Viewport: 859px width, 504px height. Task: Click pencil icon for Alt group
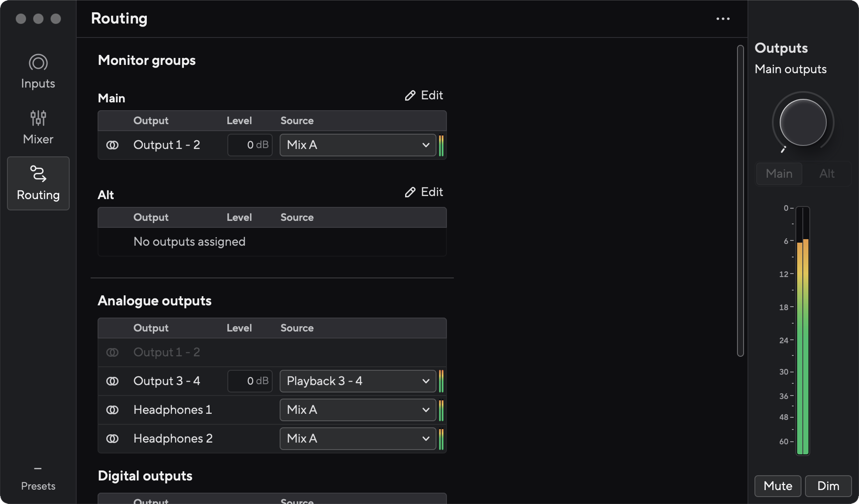point(410,193)
